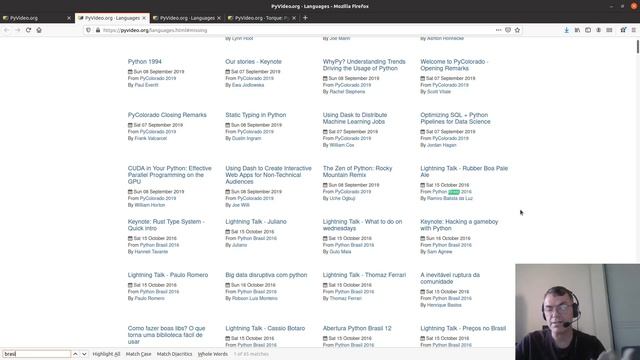Open Using Dash to Create Interactive talk
The image size is (640, 360).
pyautogui.click(x=268, y=175)
